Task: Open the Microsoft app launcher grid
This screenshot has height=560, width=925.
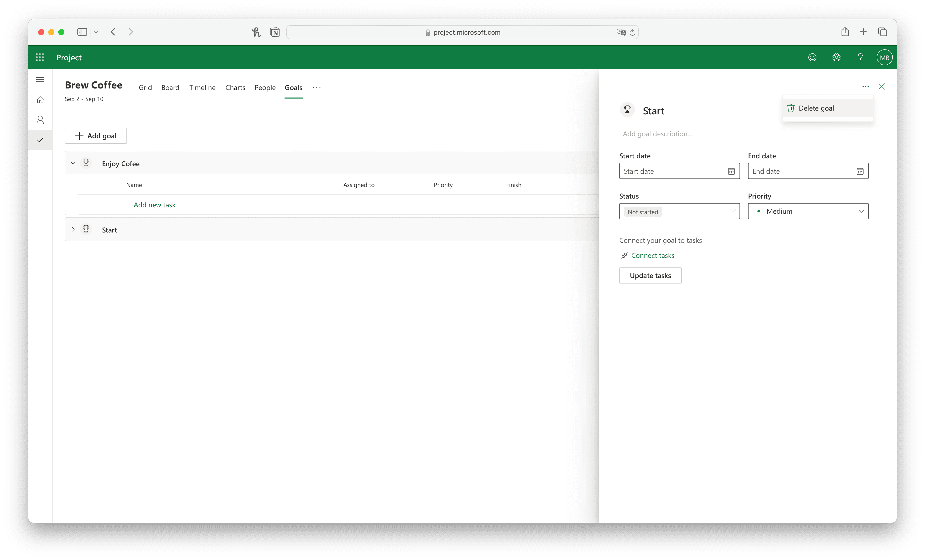Action: [x=40, y=57]
